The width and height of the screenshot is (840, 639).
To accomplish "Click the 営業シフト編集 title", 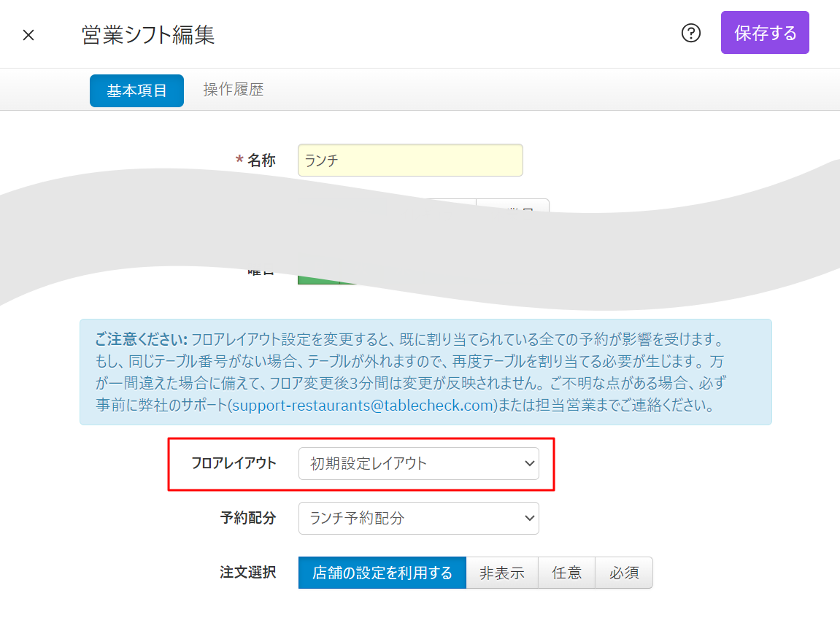I will 148,35.
